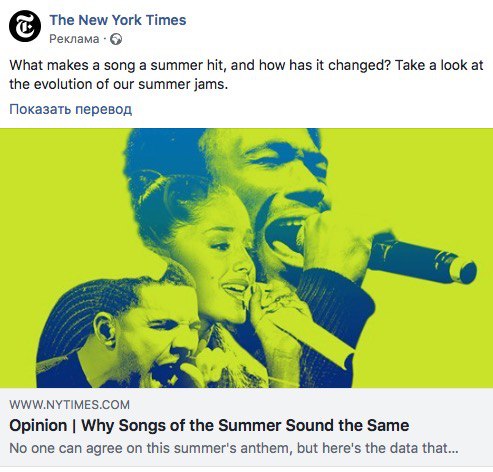
Task: Click the globe public audience icon
Action: point(116,39)
